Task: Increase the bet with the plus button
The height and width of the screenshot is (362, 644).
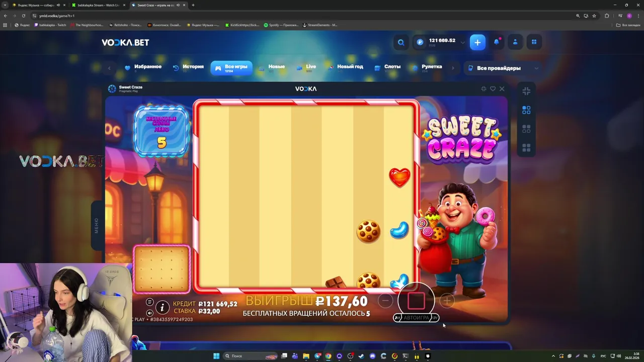Action: (x=447, y=301)
